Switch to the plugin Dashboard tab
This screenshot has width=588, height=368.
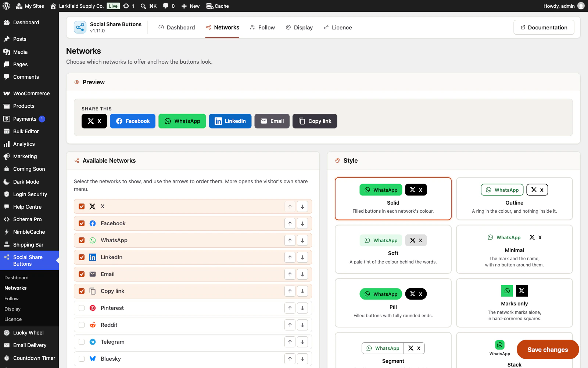176,28
